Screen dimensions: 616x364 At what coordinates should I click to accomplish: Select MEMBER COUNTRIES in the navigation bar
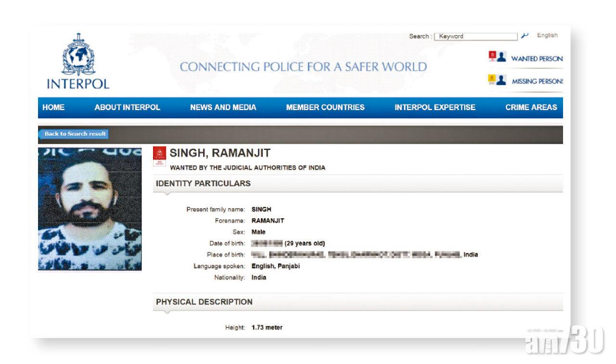coord(325,107)
